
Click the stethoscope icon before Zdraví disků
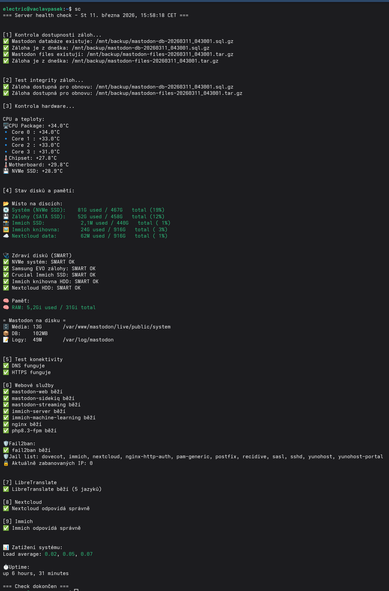[x=6, y=256]
